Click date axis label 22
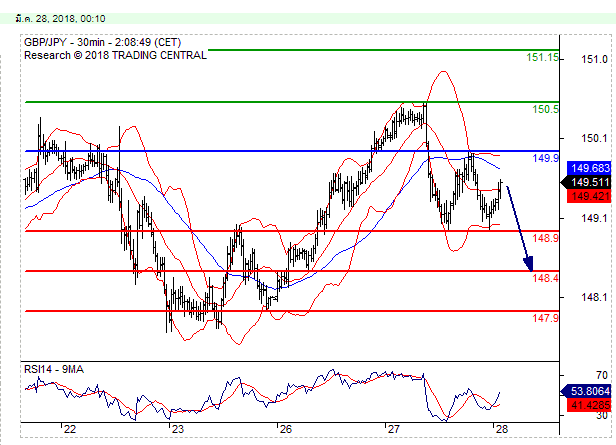This screenshot has height=445, width=616. click(x=70, y=429)
